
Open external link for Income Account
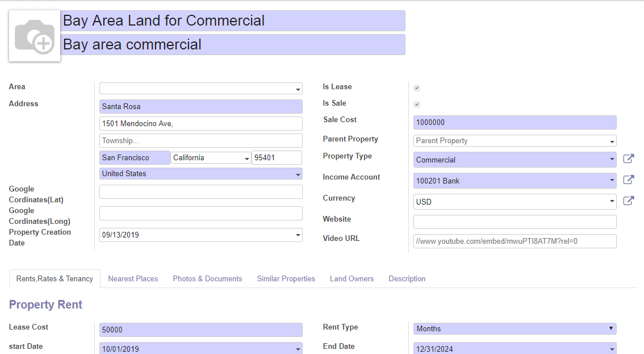coord(629,180)
